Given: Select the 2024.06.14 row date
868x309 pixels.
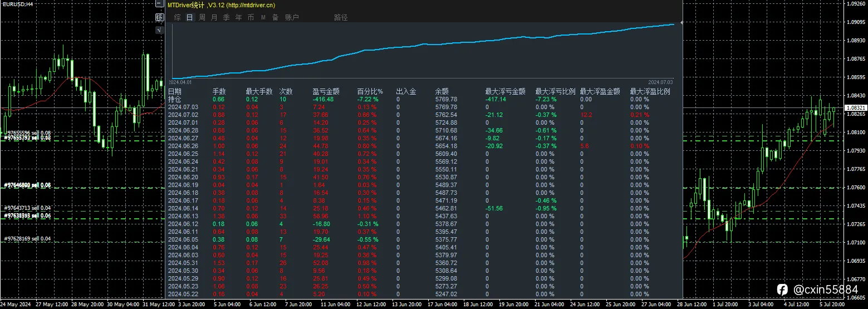Looking at the screenshot, I should (183, 208).
